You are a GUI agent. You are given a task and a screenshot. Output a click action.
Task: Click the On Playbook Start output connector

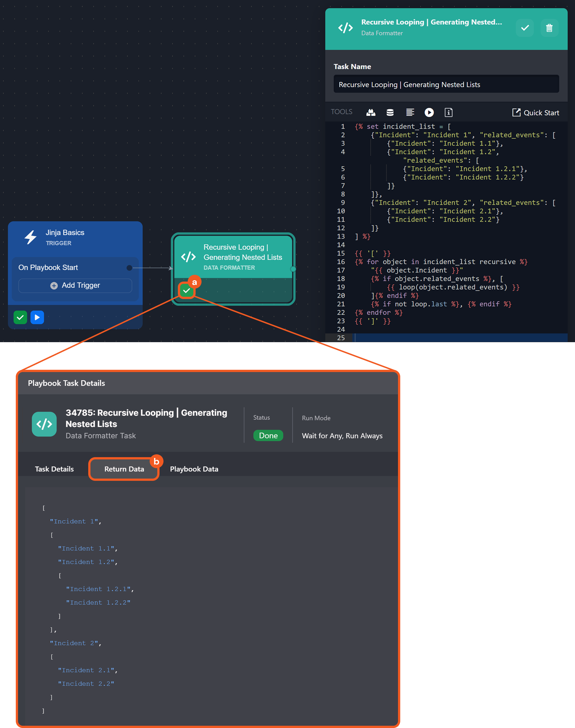pos(129,268)
